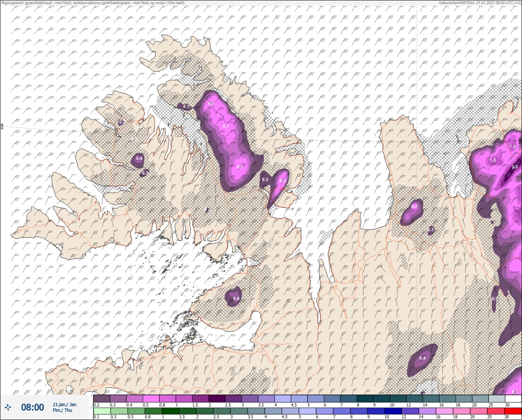Click the 0.3 label beside the 0.9 cell

265,179
